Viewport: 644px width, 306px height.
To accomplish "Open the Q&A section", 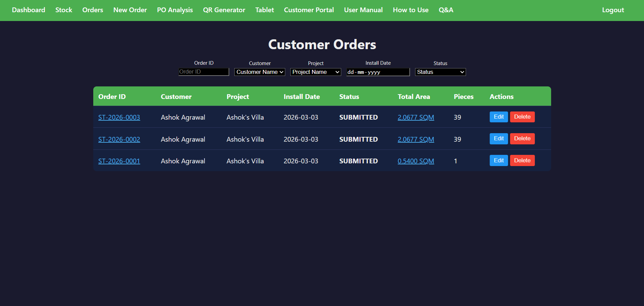I will coord(446,10).
